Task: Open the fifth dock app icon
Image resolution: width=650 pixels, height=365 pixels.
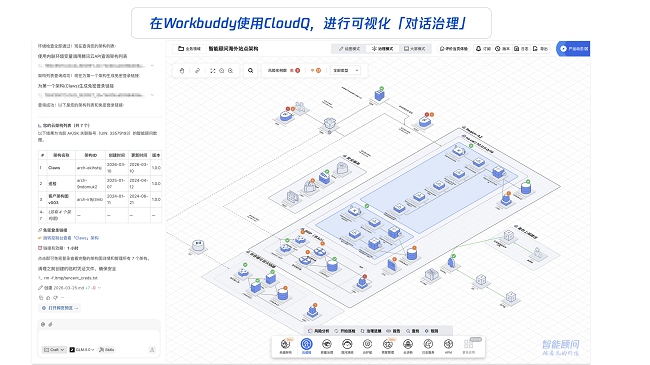Action: click(367, 346)
